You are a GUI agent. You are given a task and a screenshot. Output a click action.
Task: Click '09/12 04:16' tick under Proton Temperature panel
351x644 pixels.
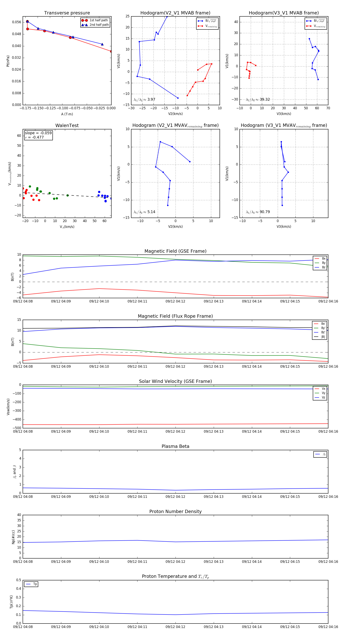[328, 627]
